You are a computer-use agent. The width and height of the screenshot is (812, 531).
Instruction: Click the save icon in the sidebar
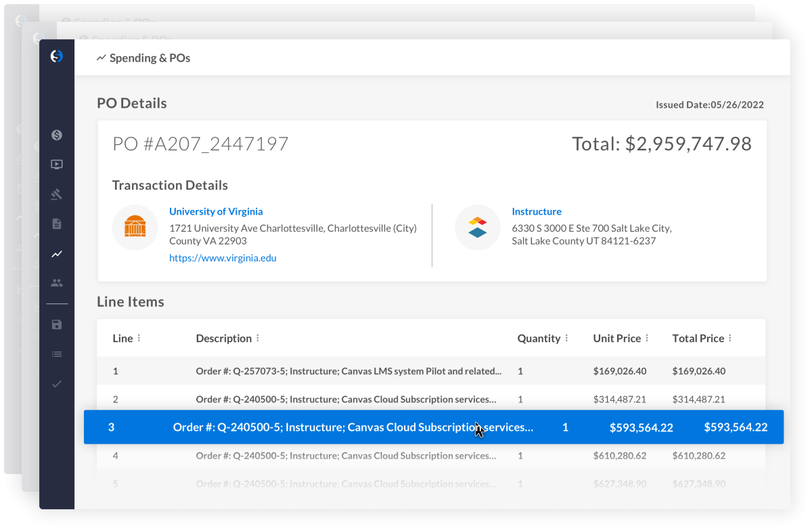(x=57, y=324)
